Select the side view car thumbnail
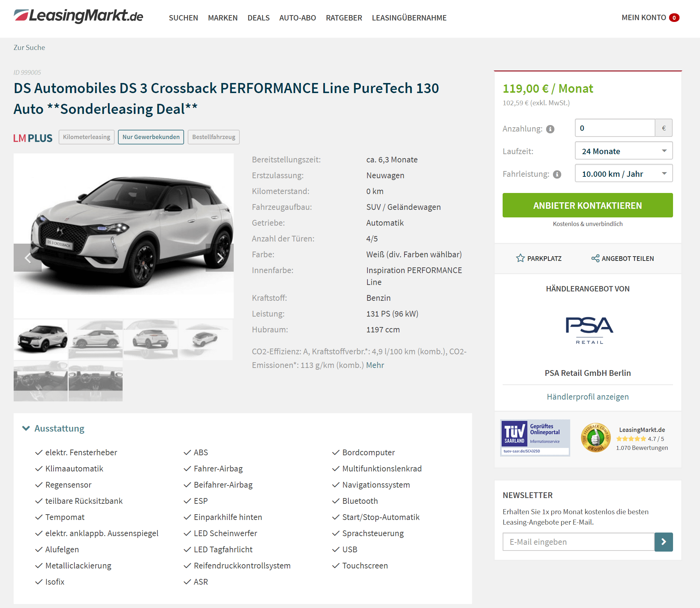The image size is (700, 608). click(96, 340)
